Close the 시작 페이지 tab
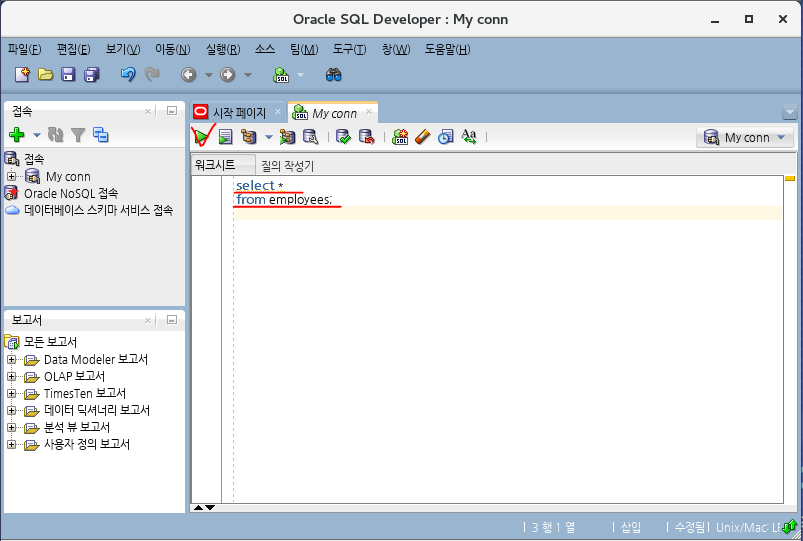 coord(278,112)
